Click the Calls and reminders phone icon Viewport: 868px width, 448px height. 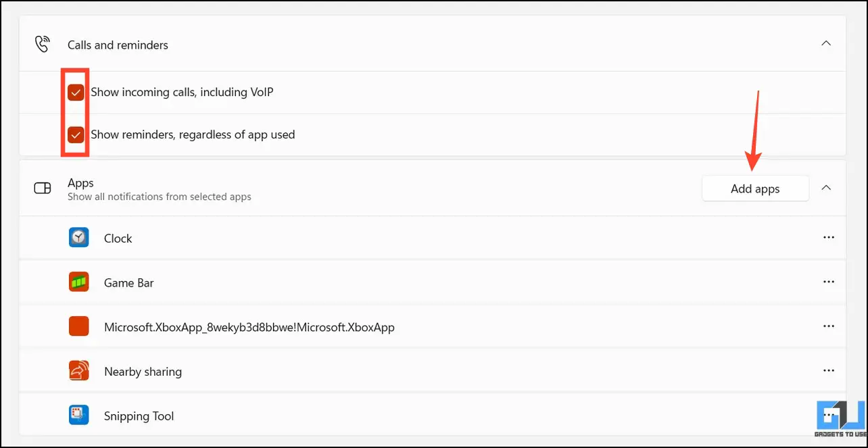43,45
